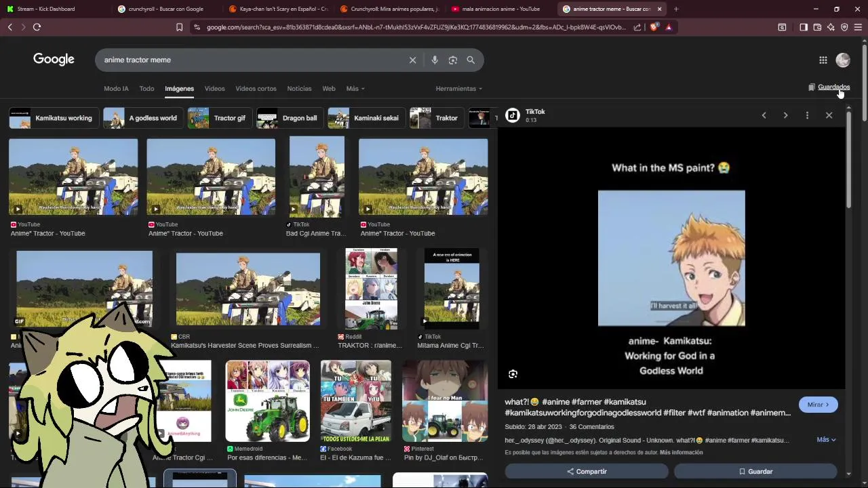Image resolution: width=868 pixels, height=488 pixels.
Task: Show previous image in preview panel
Action: click(x=764, y=115)
